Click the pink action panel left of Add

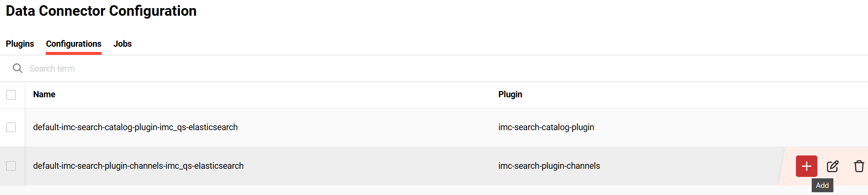point(787,166)
